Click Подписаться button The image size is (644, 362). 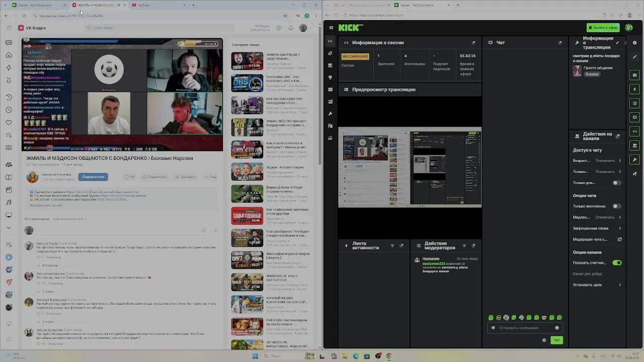[x=93, y=177]
